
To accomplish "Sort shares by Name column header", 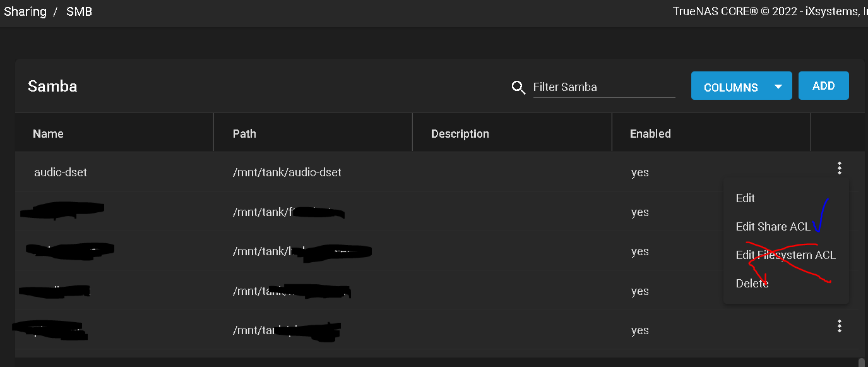I will click(48, 133).
